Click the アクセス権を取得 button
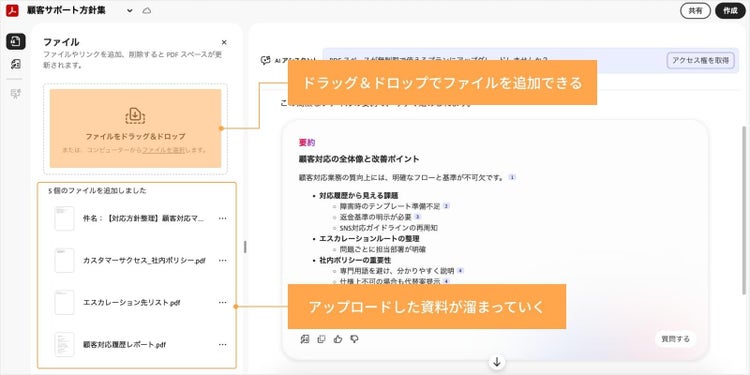This screenshot has height=375, width=750. (700, 60)
